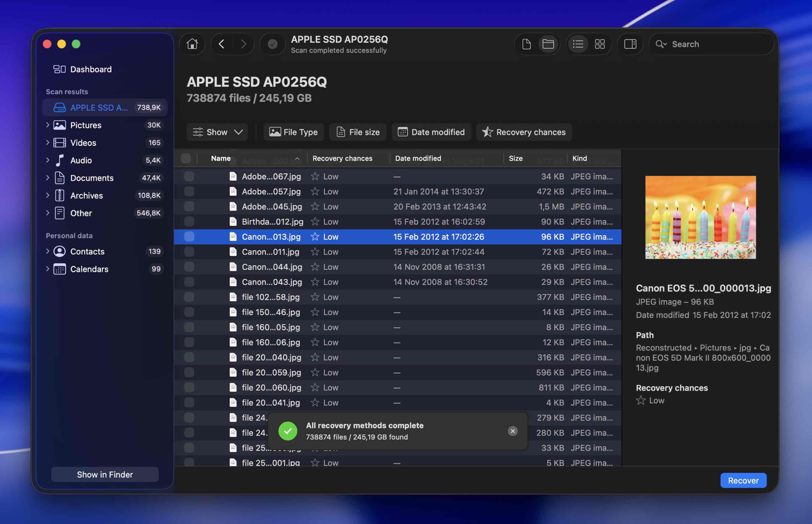Viewport: 812px width, 524px height.
Task: Click star icon on Birthda...012.jpg row
Action: (315, 221)
